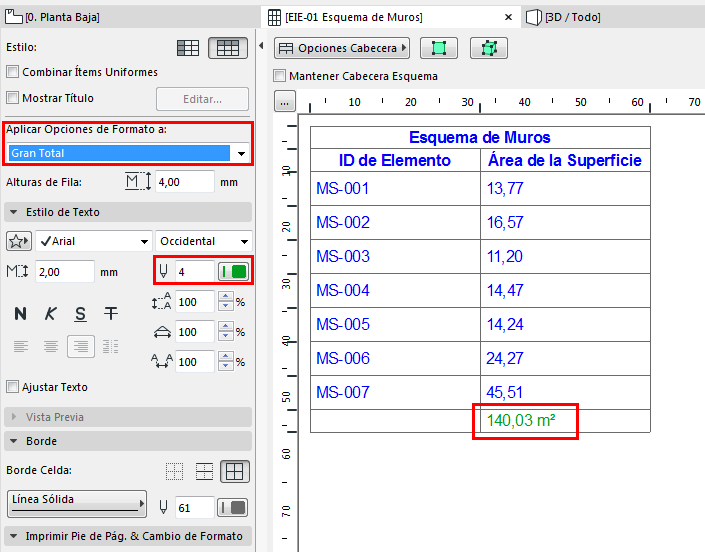
Task: Enable Combinar Ítems Uniformes checkbox
Action: 13,72
